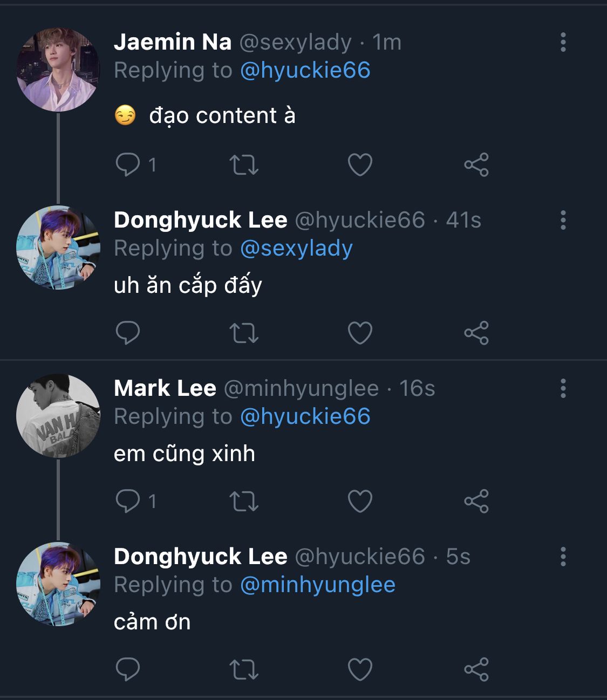Open Jaemin Na's profile avatar

[x=58, y=70]
